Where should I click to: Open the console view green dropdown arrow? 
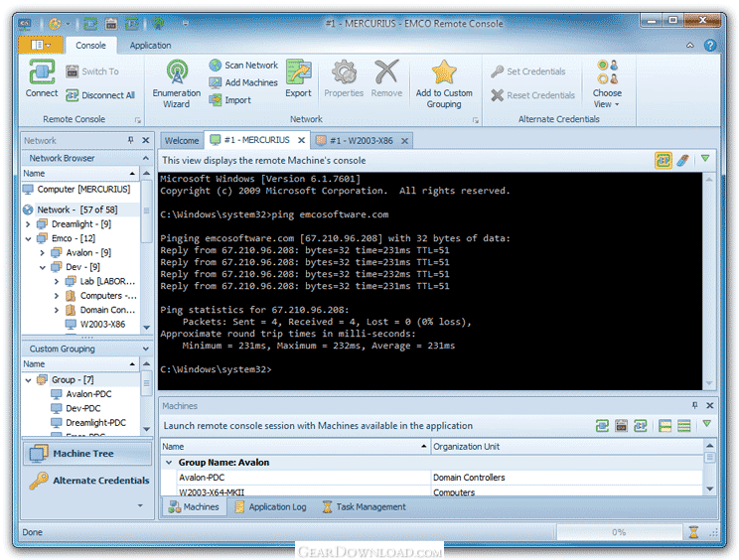(705, 159)
